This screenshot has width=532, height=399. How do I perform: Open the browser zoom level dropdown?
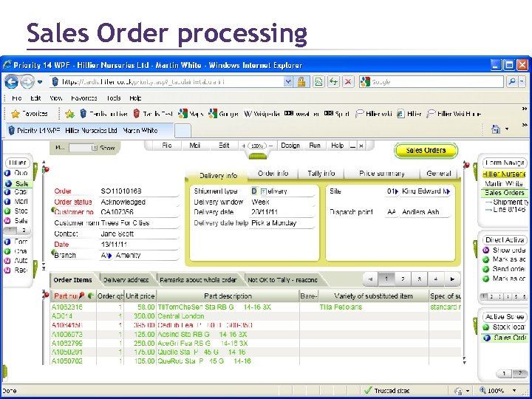pos(515,391)
